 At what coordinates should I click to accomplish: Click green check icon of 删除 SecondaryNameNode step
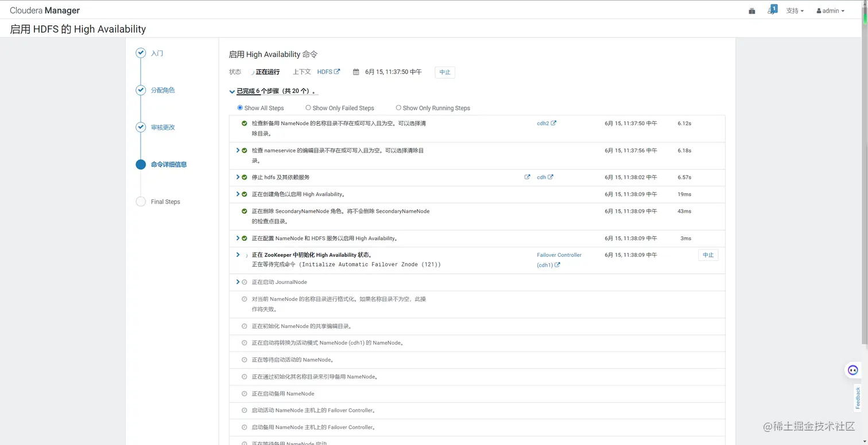245,211
